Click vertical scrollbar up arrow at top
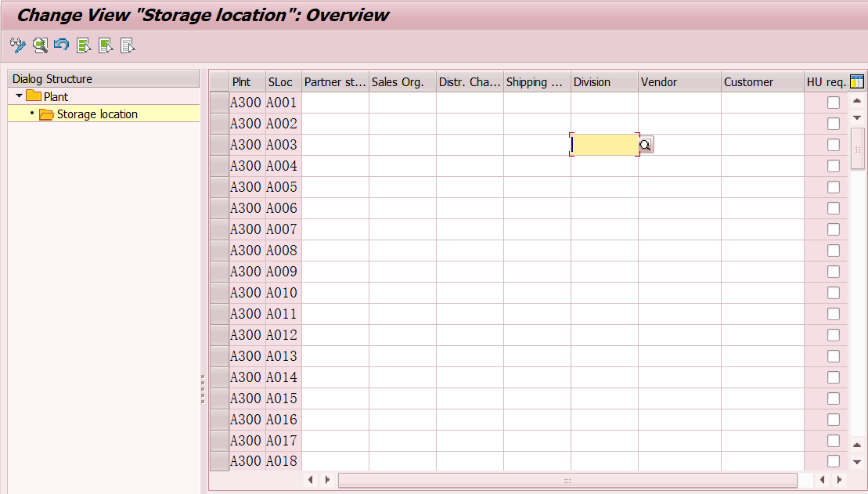Viewport: 868px width, 494px height. (x=857, y=101)
